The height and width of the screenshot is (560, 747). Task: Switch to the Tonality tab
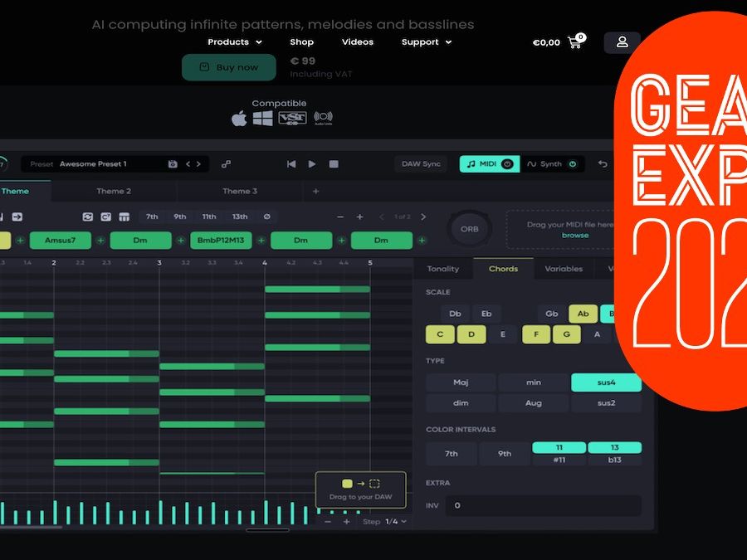click(443, 269)
